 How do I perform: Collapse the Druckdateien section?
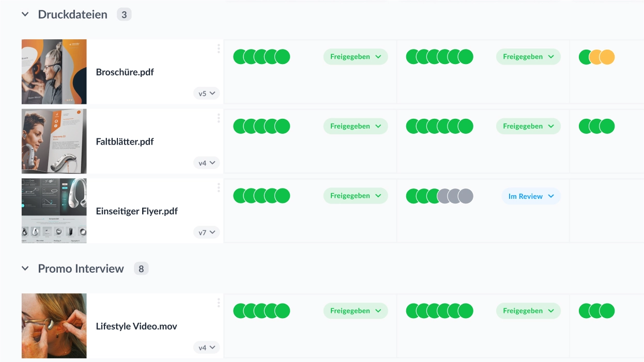click(25, 14)
